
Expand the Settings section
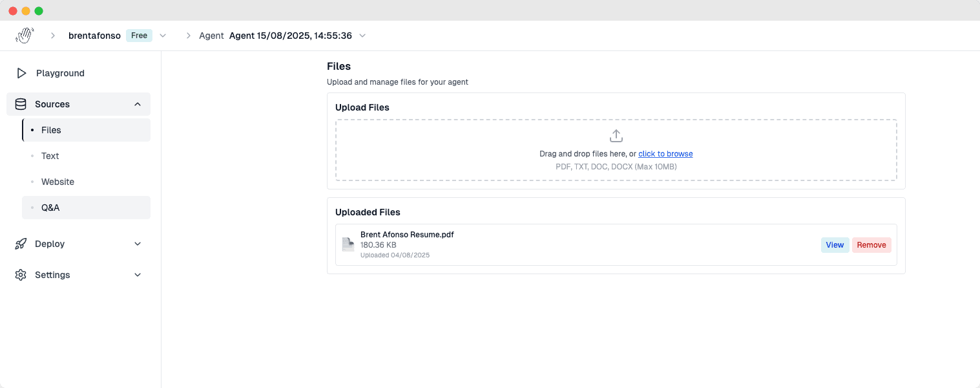(x=137, y=275)
